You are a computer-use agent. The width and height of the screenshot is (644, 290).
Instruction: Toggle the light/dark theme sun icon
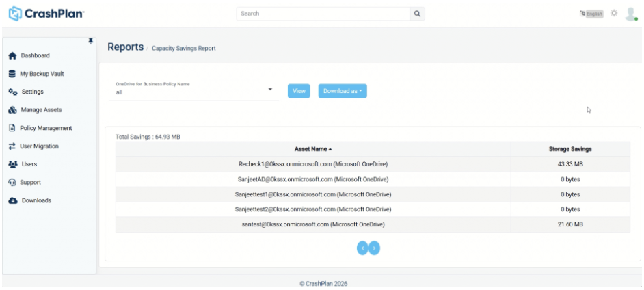(x=614, y=13)
